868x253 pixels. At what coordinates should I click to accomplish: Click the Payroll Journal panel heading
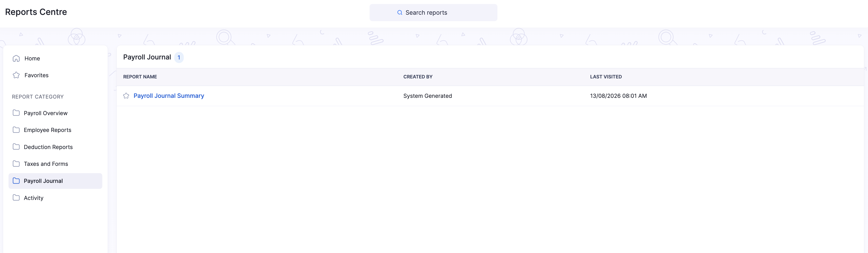coord(147,57)
